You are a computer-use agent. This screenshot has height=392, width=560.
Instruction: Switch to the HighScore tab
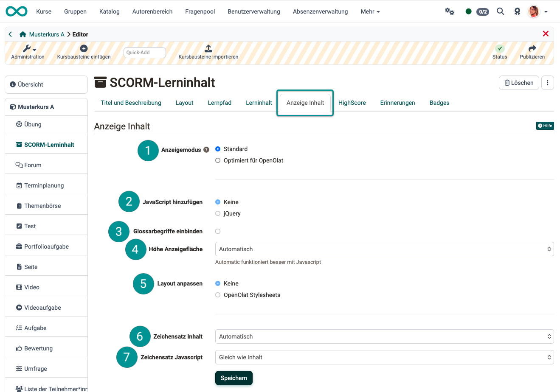point(352,103)
